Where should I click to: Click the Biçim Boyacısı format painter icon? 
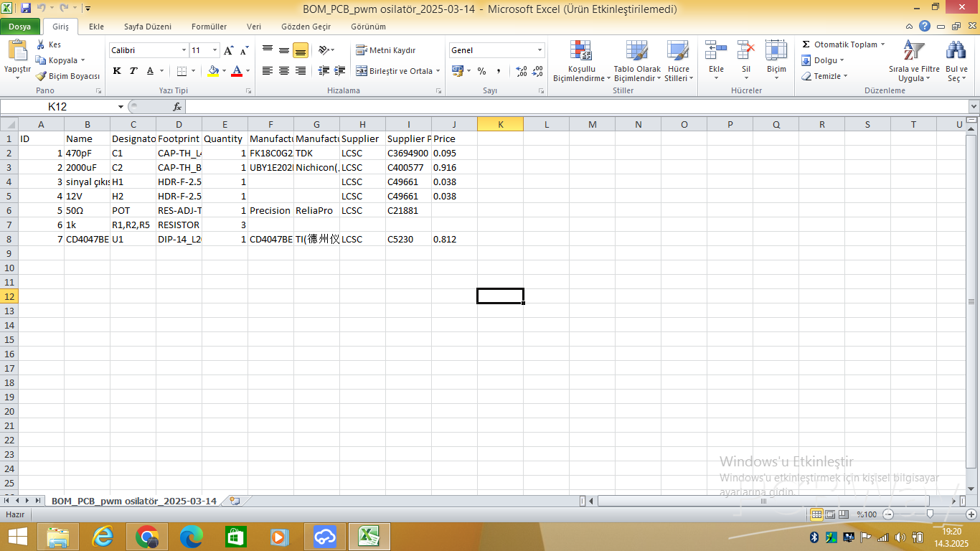[x=42, y=76]
